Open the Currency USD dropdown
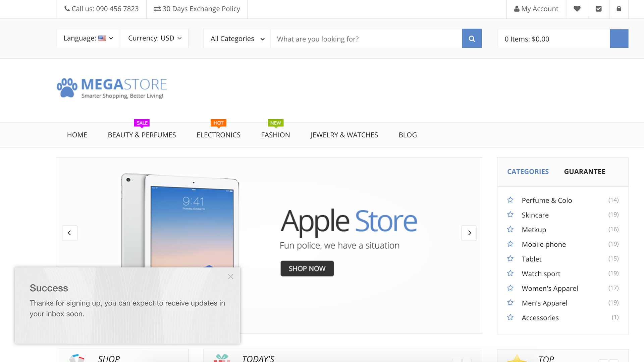Viewport: 644px width, 362px height. [154, 39]
